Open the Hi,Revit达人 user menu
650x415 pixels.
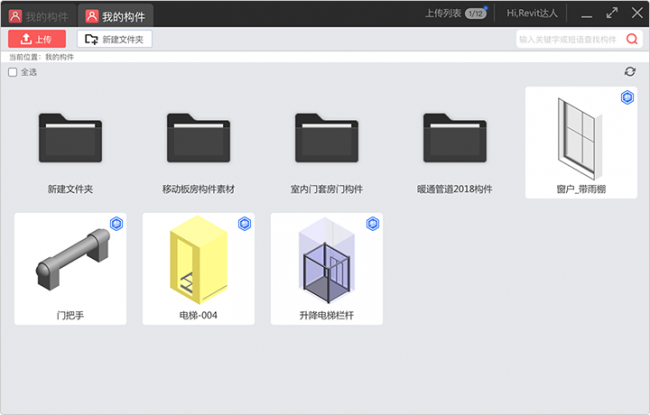click(533, 14)
